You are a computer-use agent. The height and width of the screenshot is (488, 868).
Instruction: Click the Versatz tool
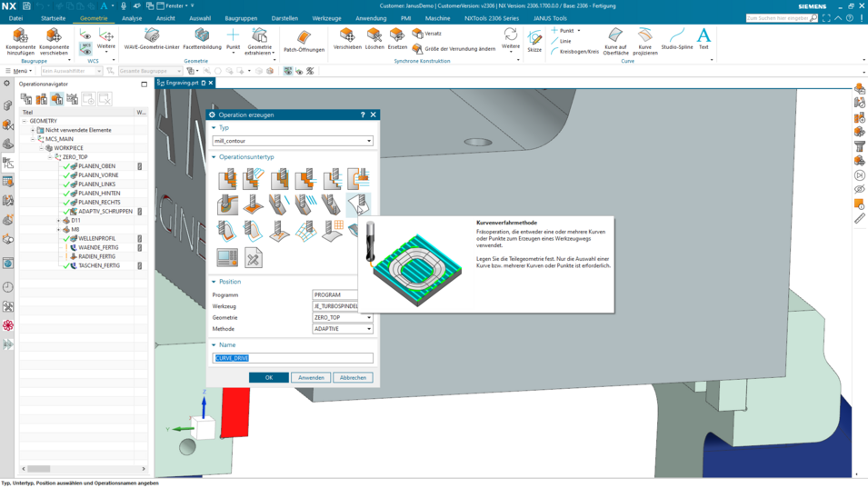(427, 34)
